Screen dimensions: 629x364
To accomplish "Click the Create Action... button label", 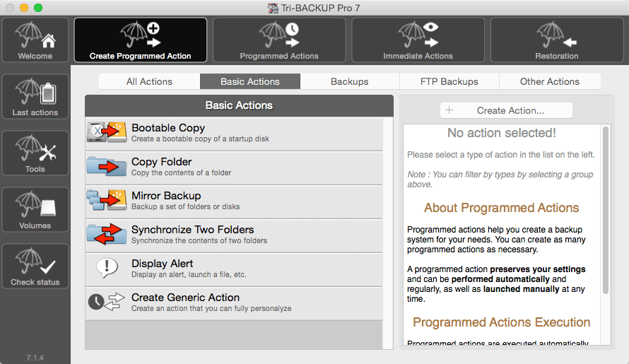I will [x=510, y=110].
